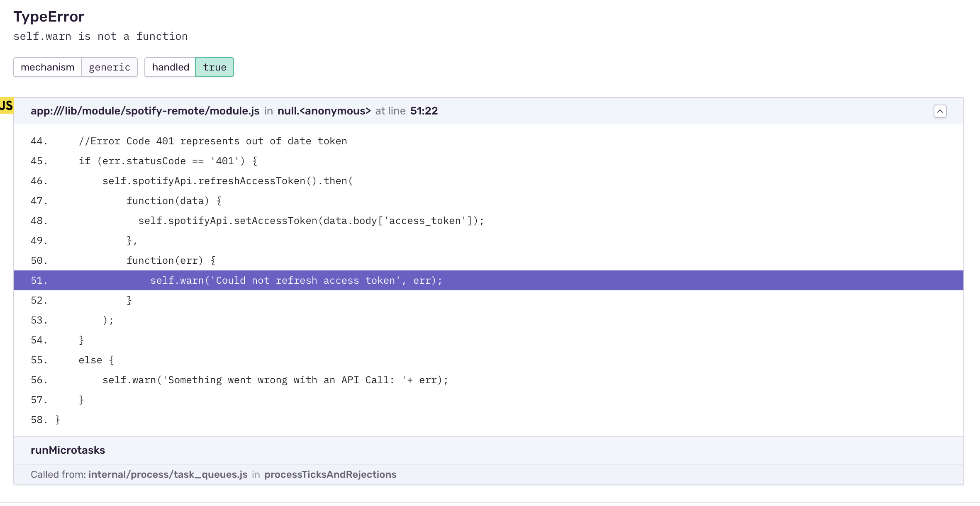Image resolution: width=980 pixels, height=506 pixels.
Task: Select self.warn call on line 56
Action: coord(275,379)
